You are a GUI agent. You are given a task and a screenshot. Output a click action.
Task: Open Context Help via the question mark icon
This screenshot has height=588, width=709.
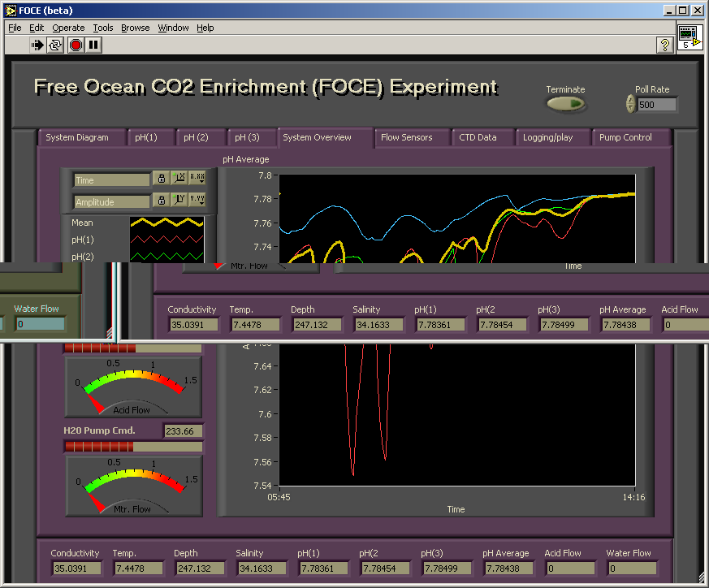pos(664,45)
